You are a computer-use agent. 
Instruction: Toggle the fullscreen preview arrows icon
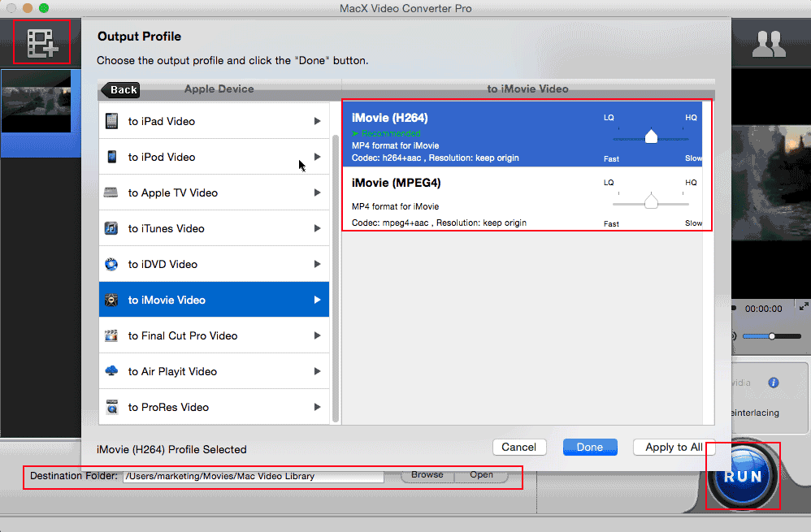(x=803, y=306)
